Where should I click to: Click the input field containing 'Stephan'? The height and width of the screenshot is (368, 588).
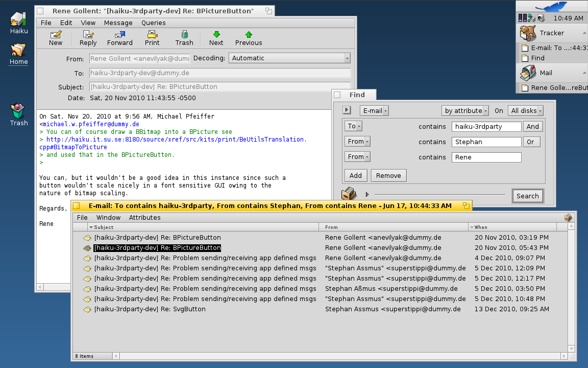tap(486, 142)
